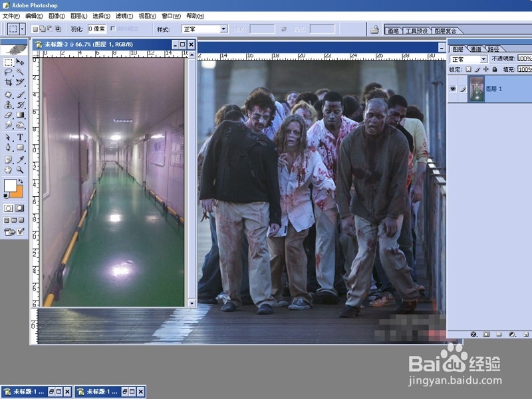This screenshot has width=532, height=399.
Task: Select the Type tool
Action: tap(20, 138)
